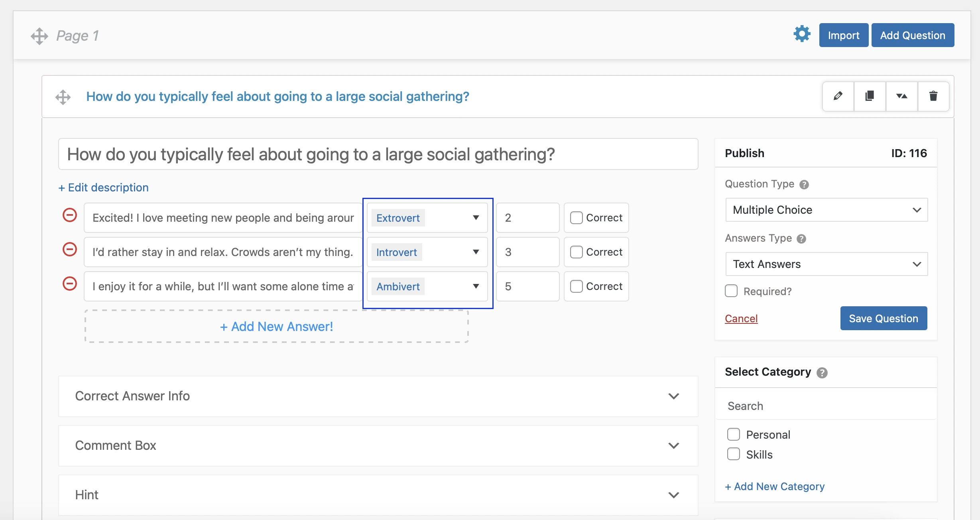The height and width of the screenshot is (520, 980).
Task: Click the category Search field
Action: 825,406
